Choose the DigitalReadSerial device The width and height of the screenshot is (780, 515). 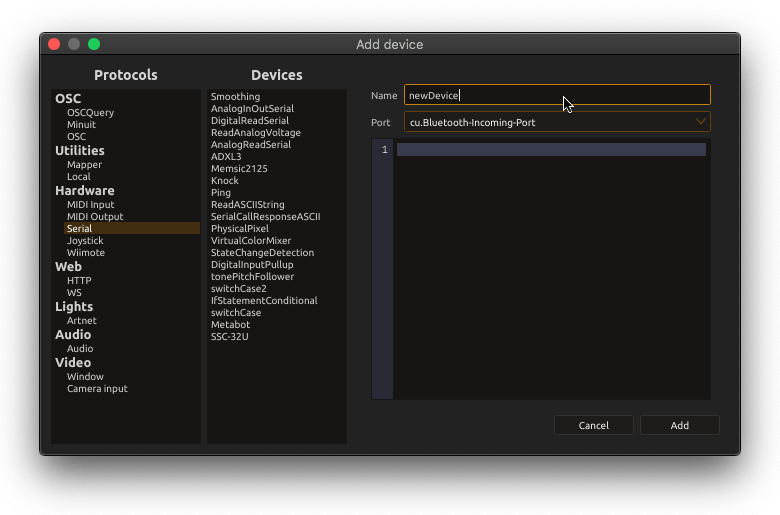[x=250, y=120]
